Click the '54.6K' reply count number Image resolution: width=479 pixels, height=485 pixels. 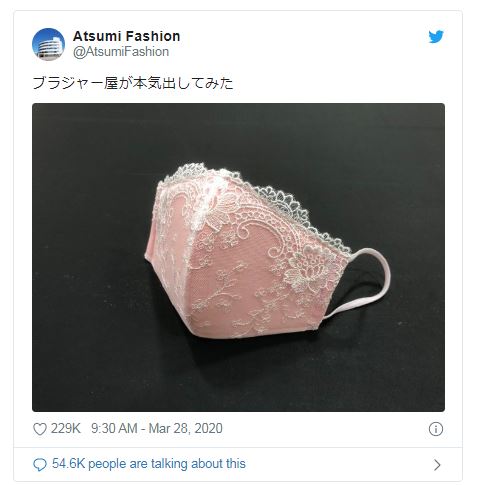click(68, 464)
